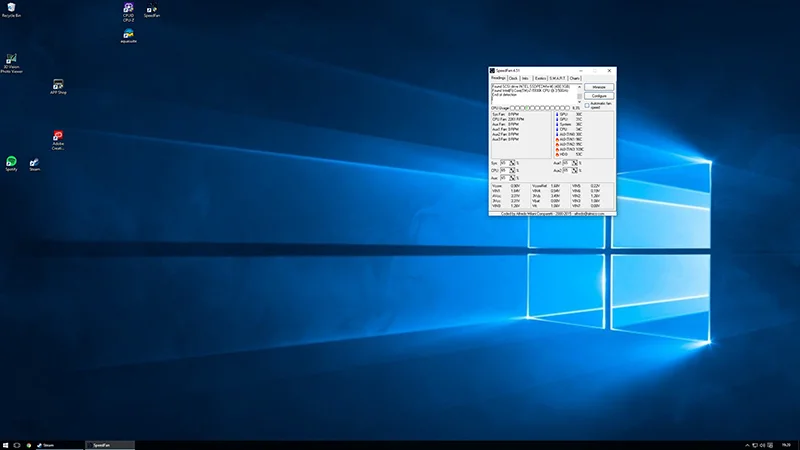Enable Automatic fan speed checkbox

[x=587, y=106]
